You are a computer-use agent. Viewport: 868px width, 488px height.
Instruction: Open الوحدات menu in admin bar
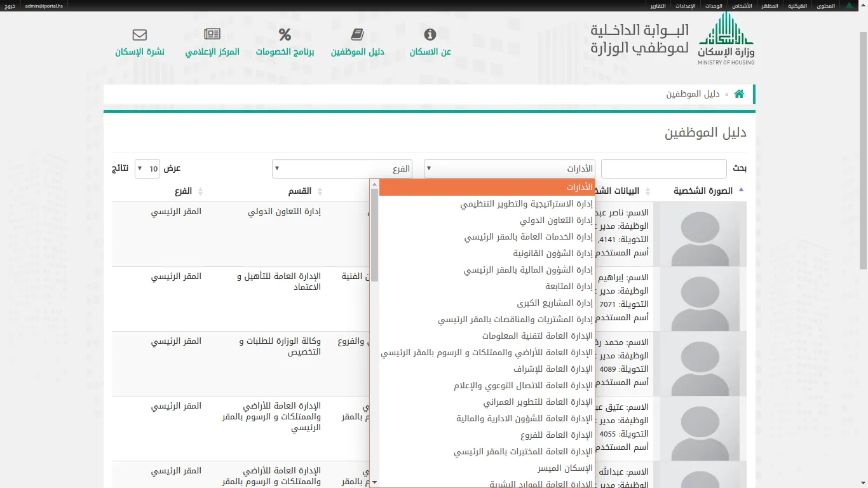coord(714,5)
